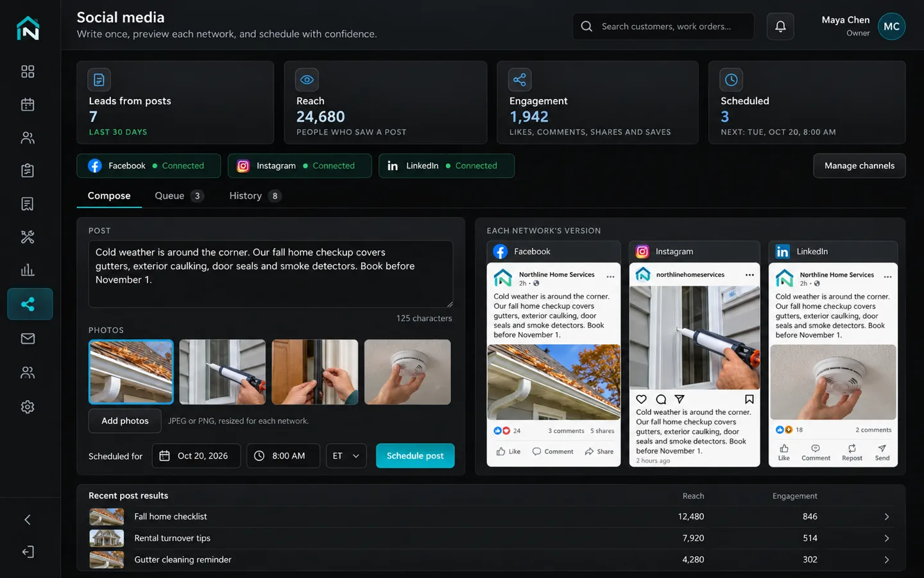Open the Reach stat card
The height and width of the screenshot is (578, 924).
pyautogui.click(x=386, y=102)
